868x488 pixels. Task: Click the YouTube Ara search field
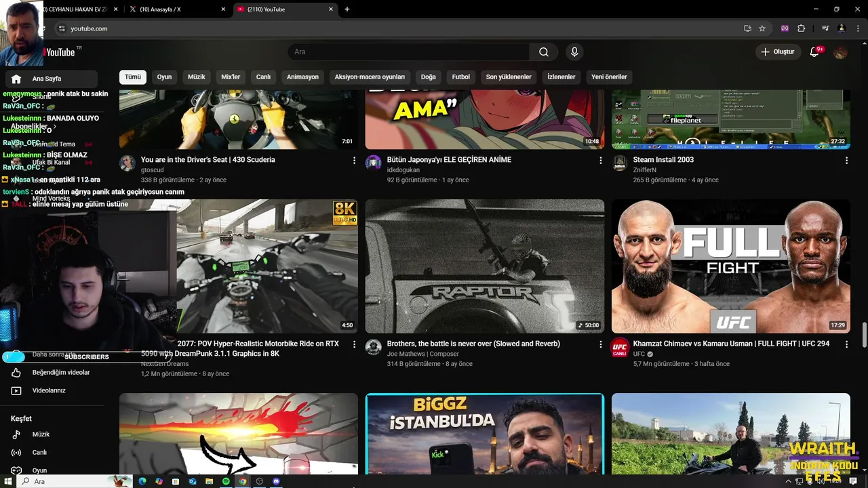point(409,52)
